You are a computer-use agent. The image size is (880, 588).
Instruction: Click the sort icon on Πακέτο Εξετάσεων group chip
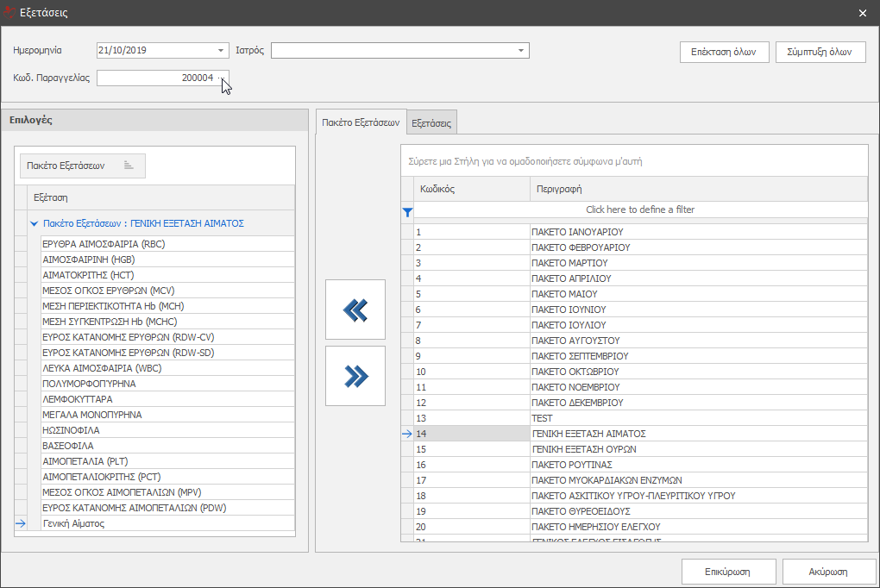click(129, 166)
